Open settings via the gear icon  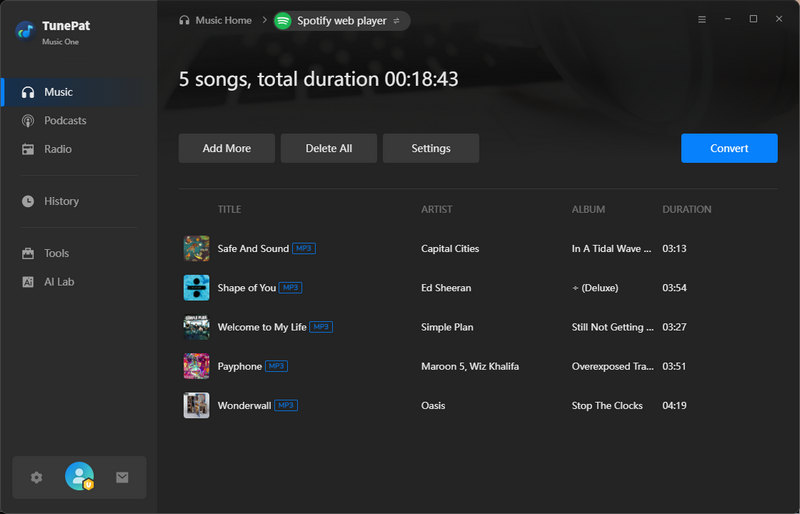click(36, 477)
